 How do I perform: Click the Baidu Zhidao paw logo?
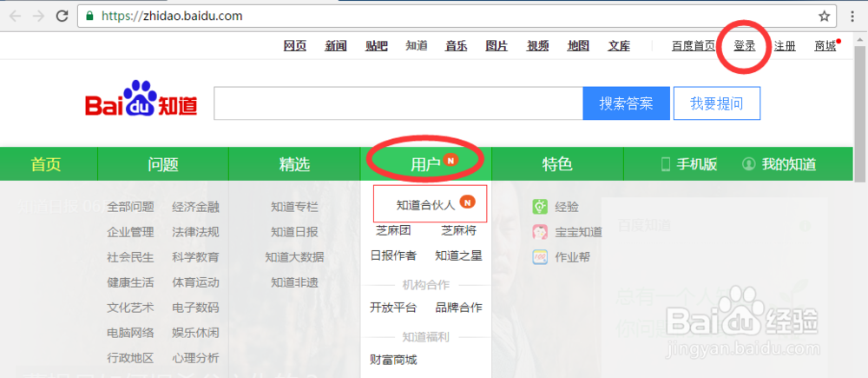pos(141,99)
